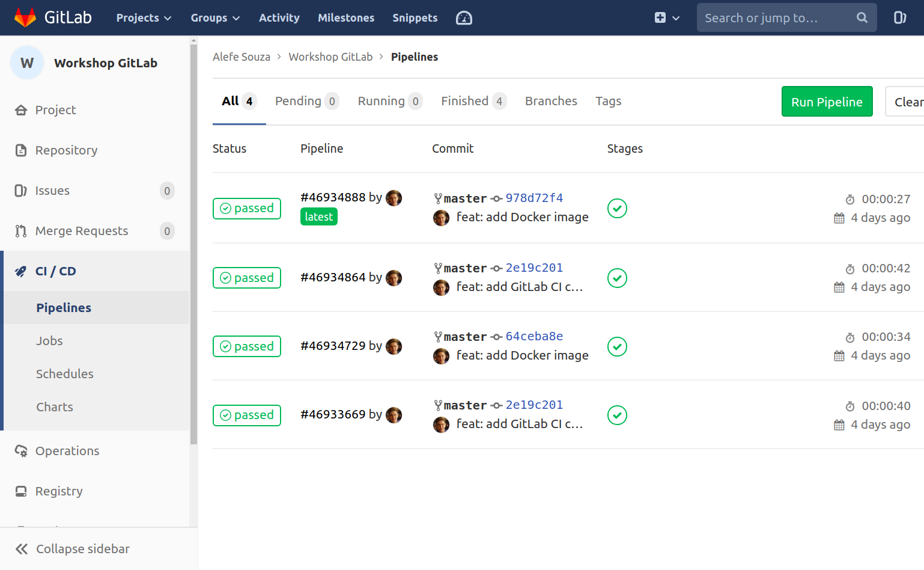Open Jobs under CI / CD
Image resolution: width=924 pixels, height=570 pixels.
coord(49,341)
